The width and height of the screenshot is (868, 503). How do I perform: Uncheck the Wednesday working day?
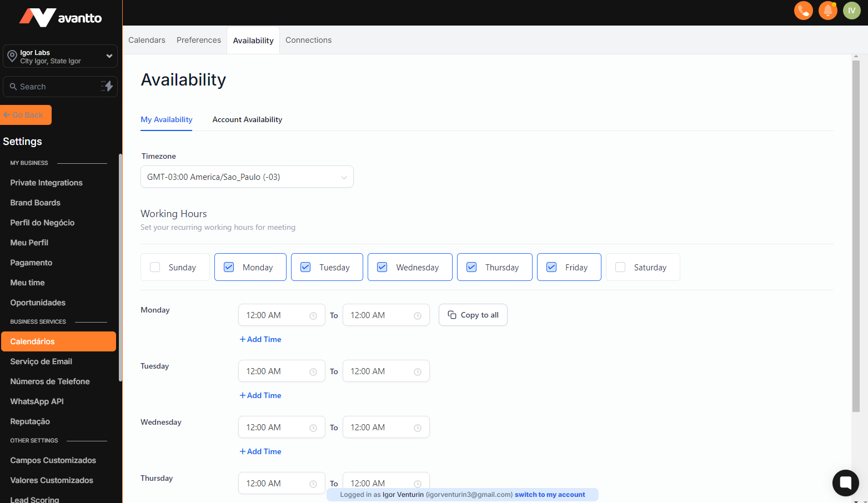pos(382,267)
